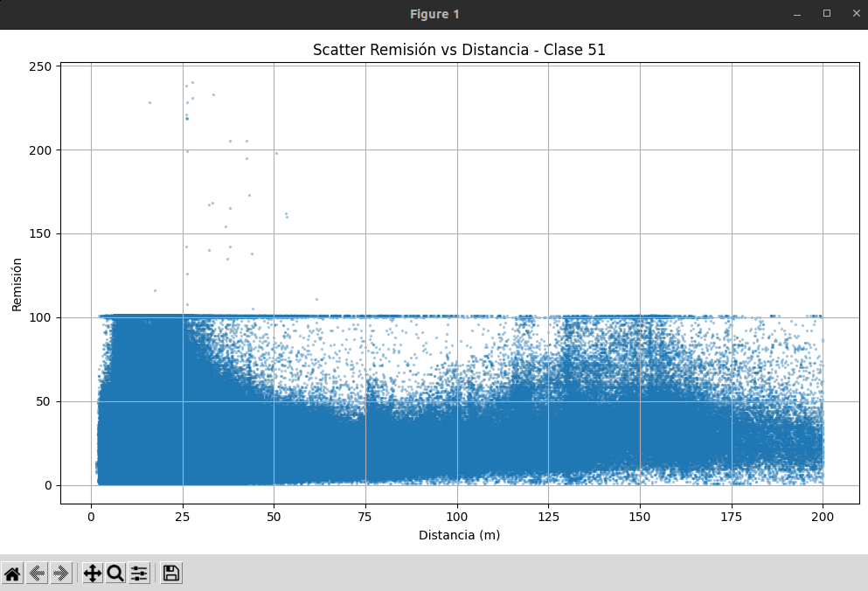
Task: Click the Figure 1 title bar
Action: pos(434,14)
